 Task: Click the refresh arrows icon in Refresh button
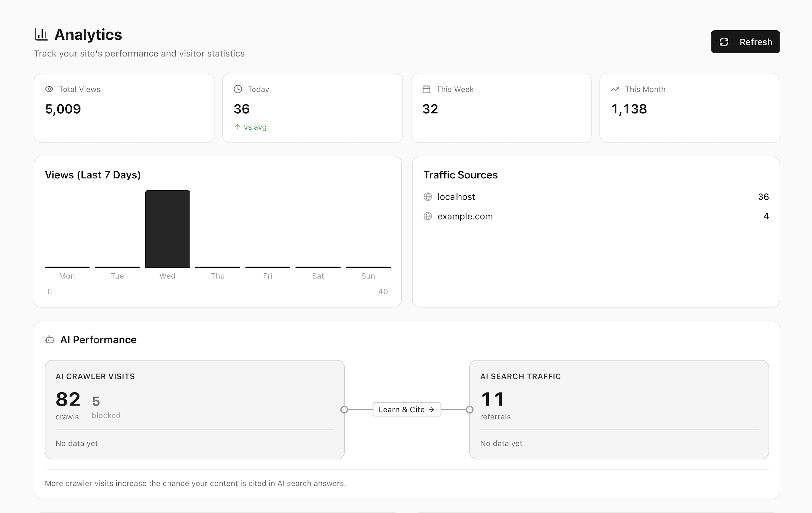(x=724, y=42)
